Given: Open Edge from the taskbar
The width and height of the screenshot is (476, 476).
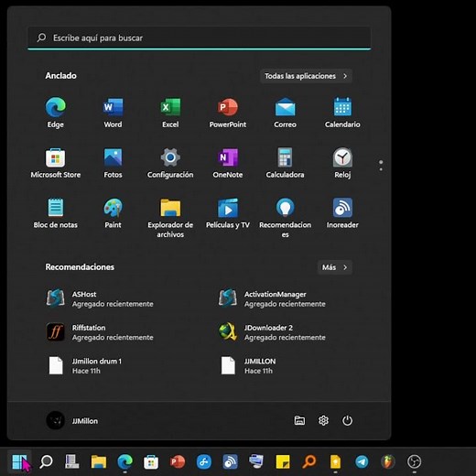Looking at the screenshot, I should 124,461.
